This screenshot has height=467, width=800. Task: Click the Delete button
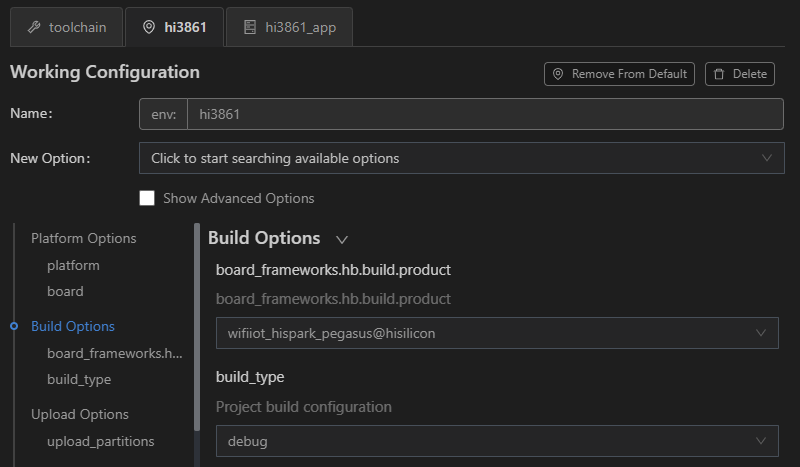pos(740,74)
